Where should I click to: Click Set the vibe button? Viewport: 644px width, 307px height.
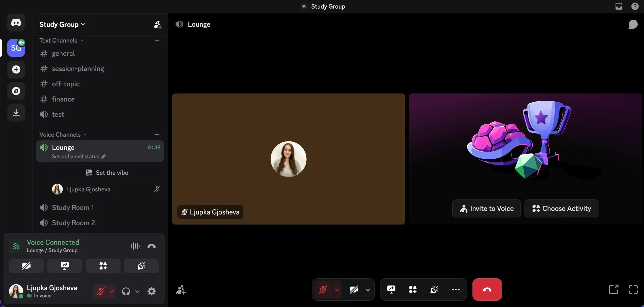coord(107,173)
